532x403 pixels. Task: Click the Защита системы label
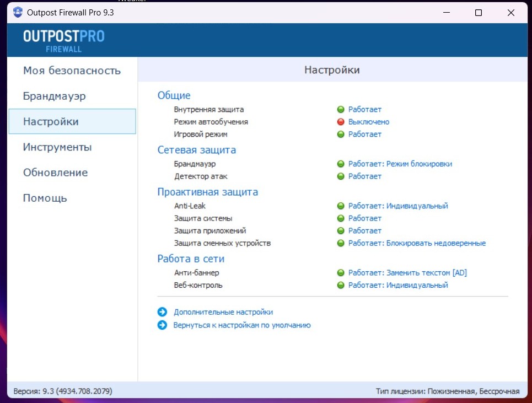203,218
